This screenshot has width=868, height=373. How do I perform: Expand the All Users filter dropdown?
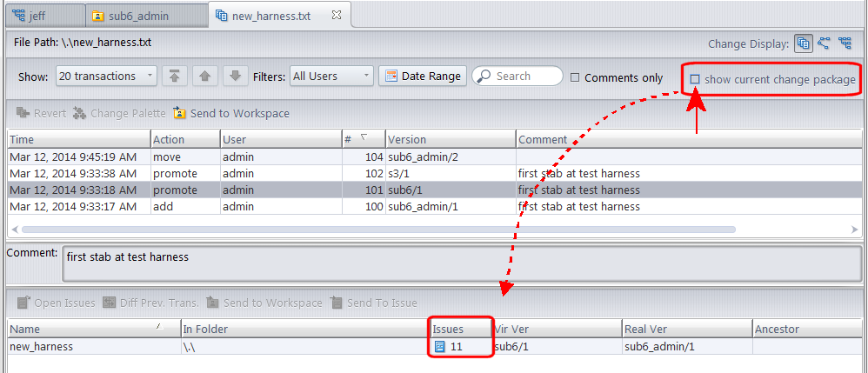coord(331,77)
